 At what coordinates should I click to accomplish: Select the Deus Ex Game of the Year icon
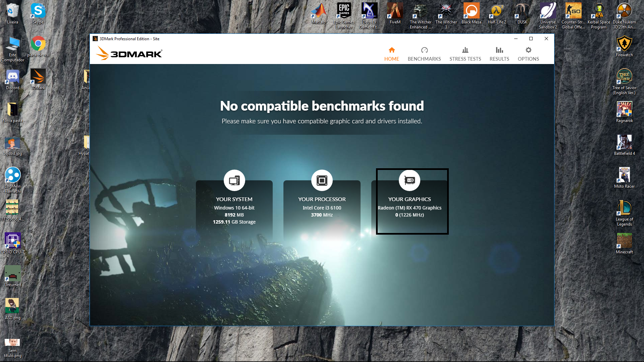click(369, 16)
